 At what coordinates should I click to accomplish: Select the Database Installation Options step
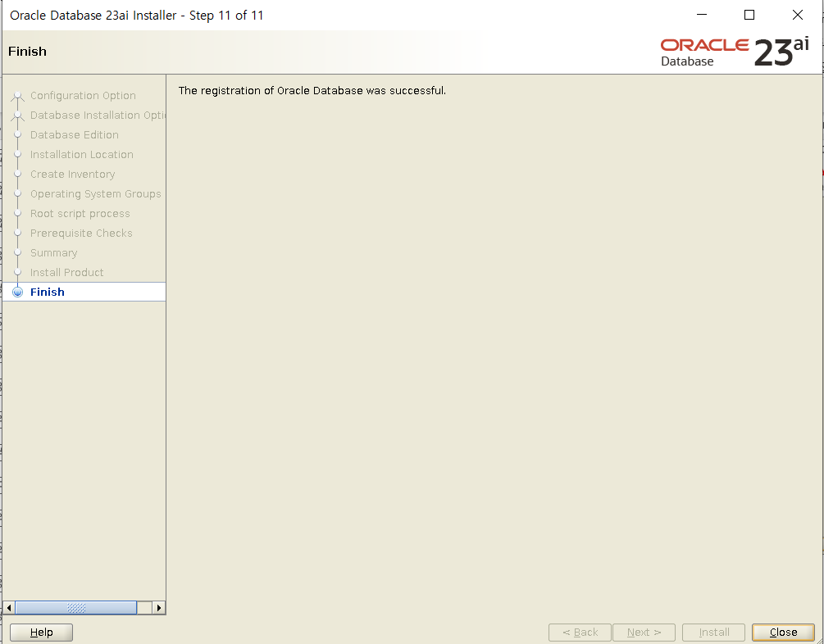pos(98,115)
